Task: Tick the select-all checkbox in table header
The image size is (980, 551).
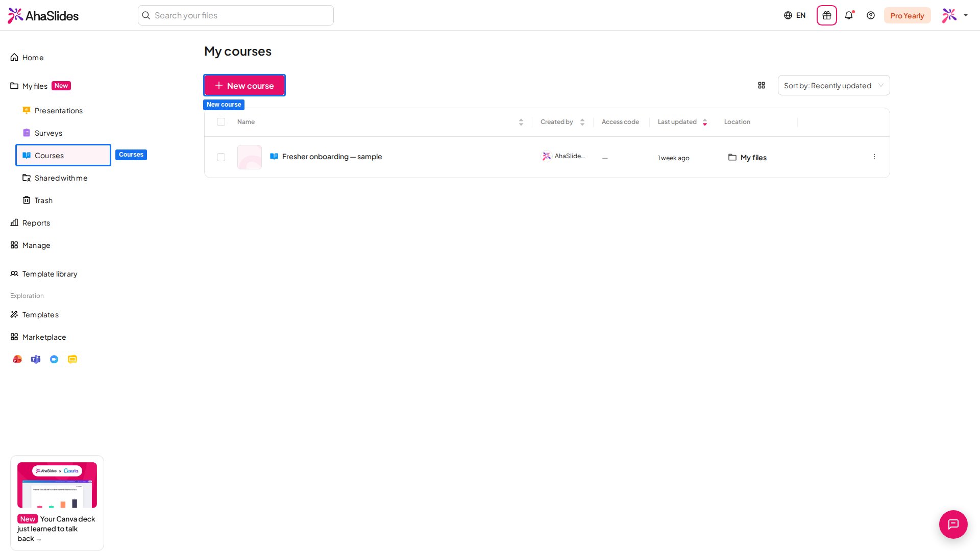Action: [x=221, y=122]
